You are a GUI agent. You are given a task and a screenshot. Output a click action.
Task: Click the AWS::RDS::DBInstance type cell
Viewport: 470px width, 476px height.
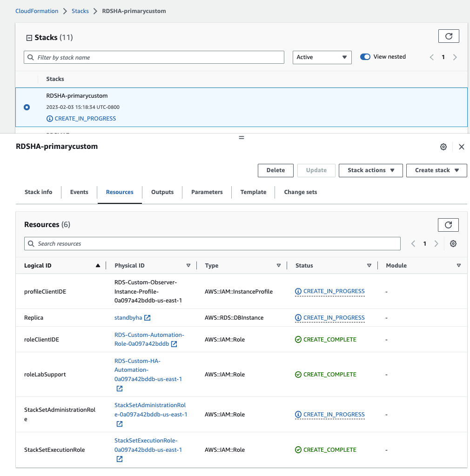234,318
